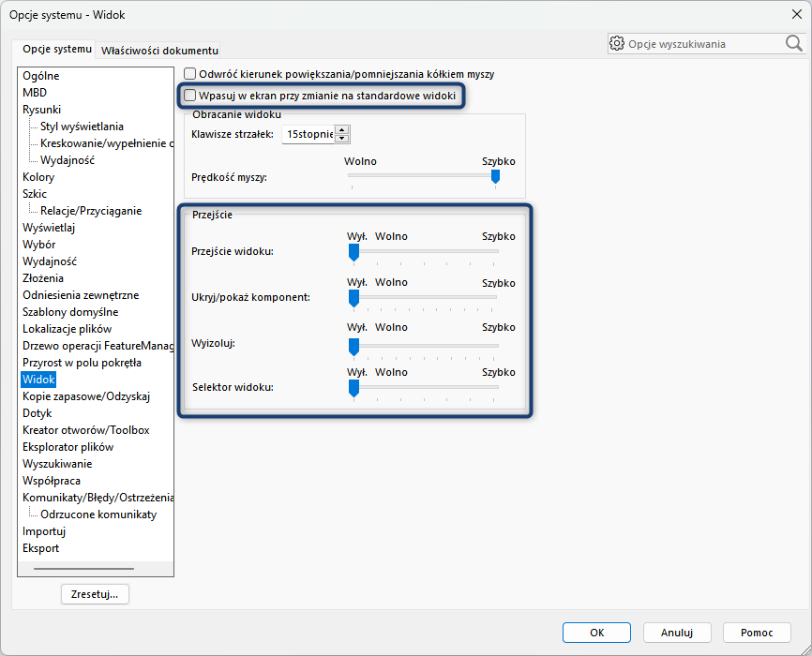Click the category list horizontal scrollbar

point(84,568)
